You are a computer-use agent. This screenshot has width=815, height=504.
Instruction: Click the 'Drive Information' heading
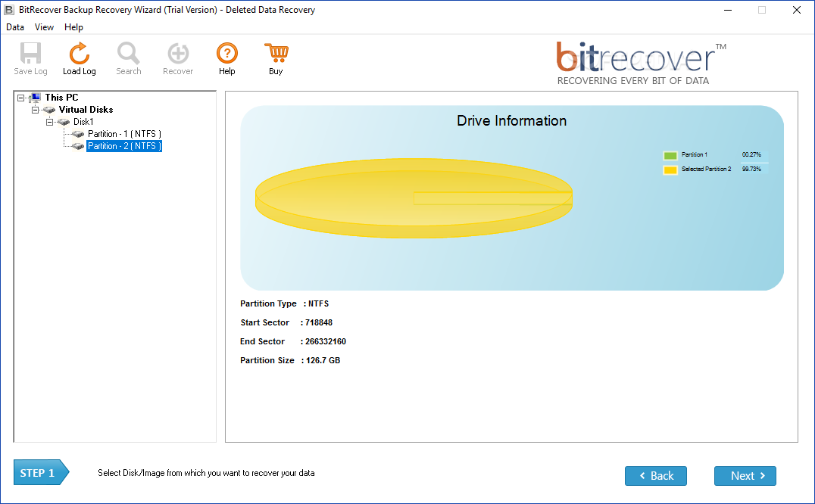[x=511, y=121]
